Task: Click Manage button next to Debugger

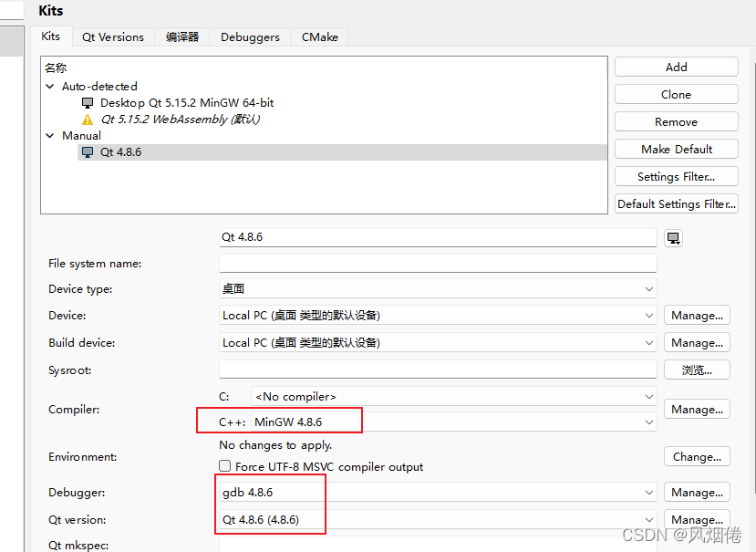Action: tap(697, 493)
